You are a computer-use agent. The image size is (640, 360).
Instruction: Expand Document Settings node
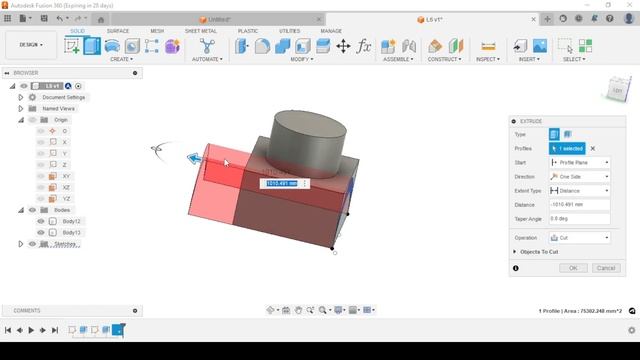[x=21, y=97]
